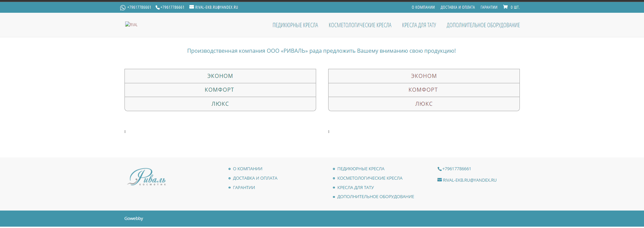Screen dimensions: 644x228
Task: Click the phone handset icon in the top bar
Action: pyautogui.click(x=157, y=7)
